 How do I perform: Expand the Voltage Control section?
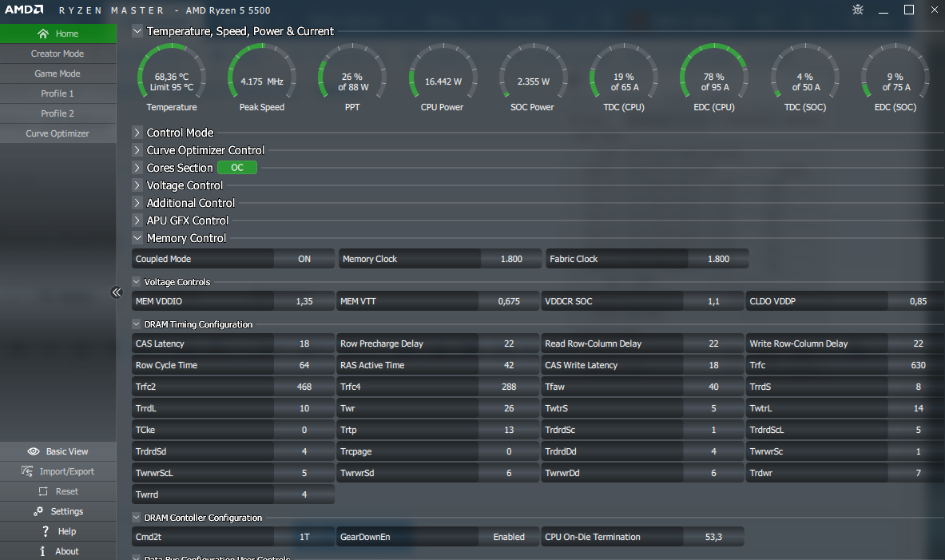pyautogui.click(x=137, y=185)
